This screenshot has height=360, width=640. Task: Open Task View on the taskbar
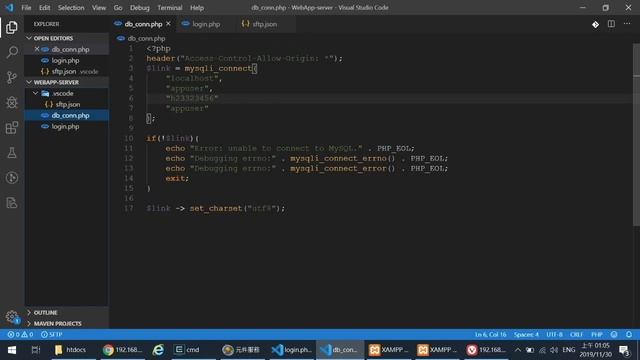point(36,350)
